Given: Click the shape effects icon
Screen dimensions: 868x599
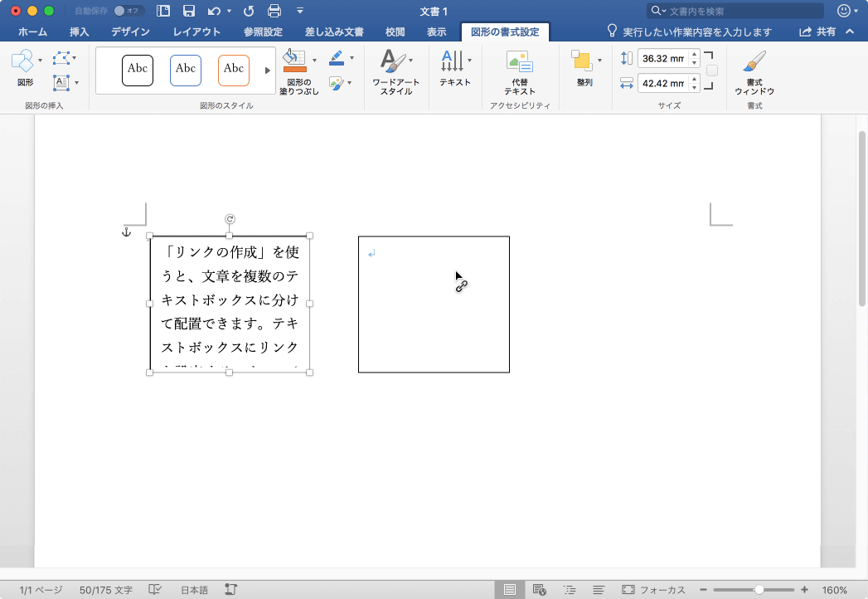Looking at the screenshot, I should point(336,83).
